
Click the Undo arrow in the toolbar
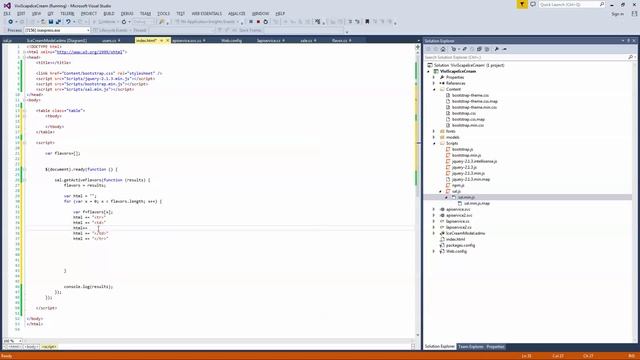click(x=68, y=22)
